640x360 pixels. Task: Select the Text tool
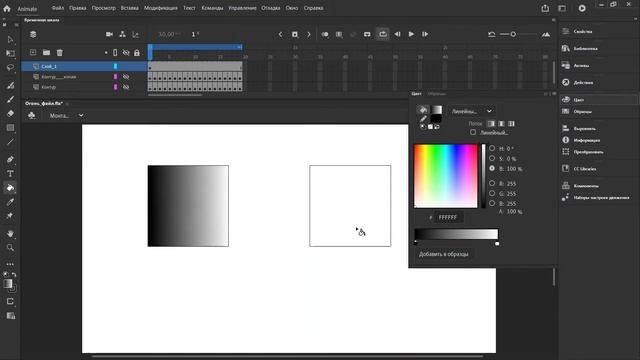pyautogui.click(x=10, y=174)
